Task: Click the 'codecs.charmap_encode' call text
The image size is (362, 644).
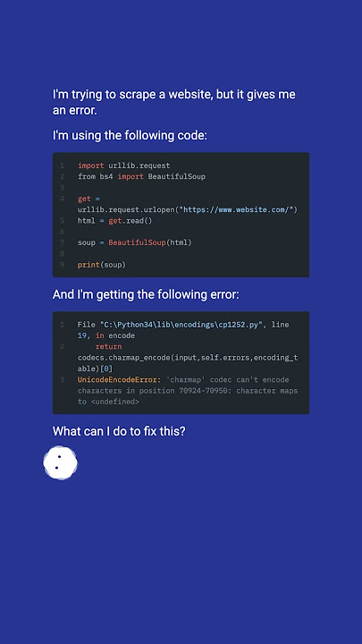Action: (x=124, y=358)
